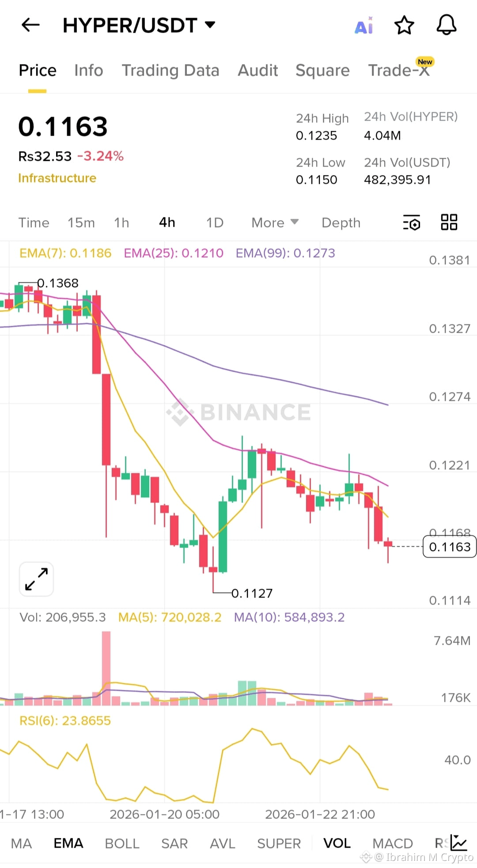Viewport: 477px width, 868px height.
Task: Add HYPER/USDT to favorites via star icon
Action: point(403,25)
